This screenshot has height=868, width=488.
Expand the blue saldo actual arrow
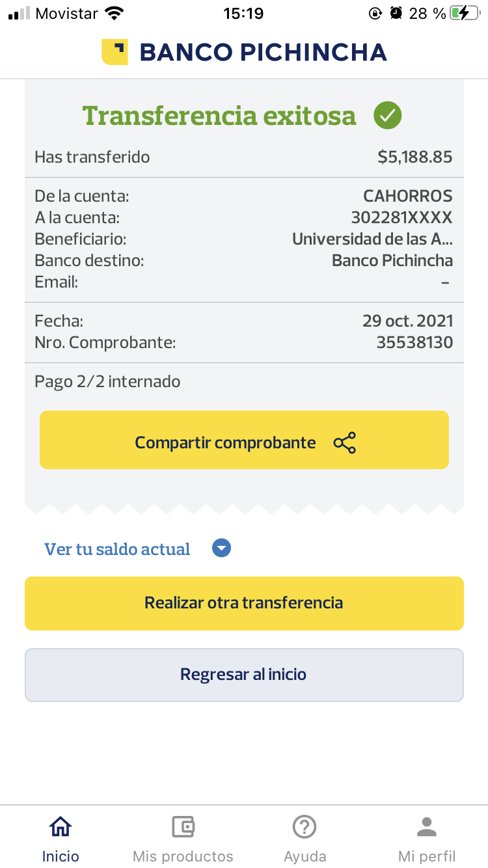click(x=222, y=549)
